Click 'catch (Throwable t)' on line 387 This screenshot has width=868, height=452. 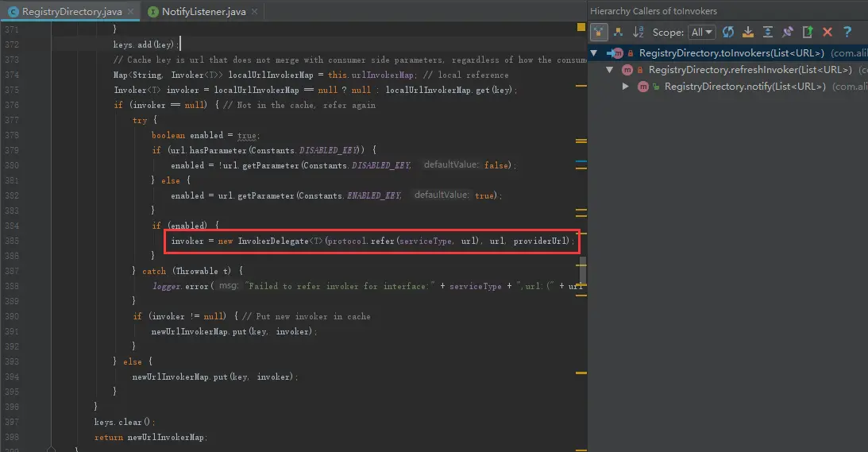[187, 271]
